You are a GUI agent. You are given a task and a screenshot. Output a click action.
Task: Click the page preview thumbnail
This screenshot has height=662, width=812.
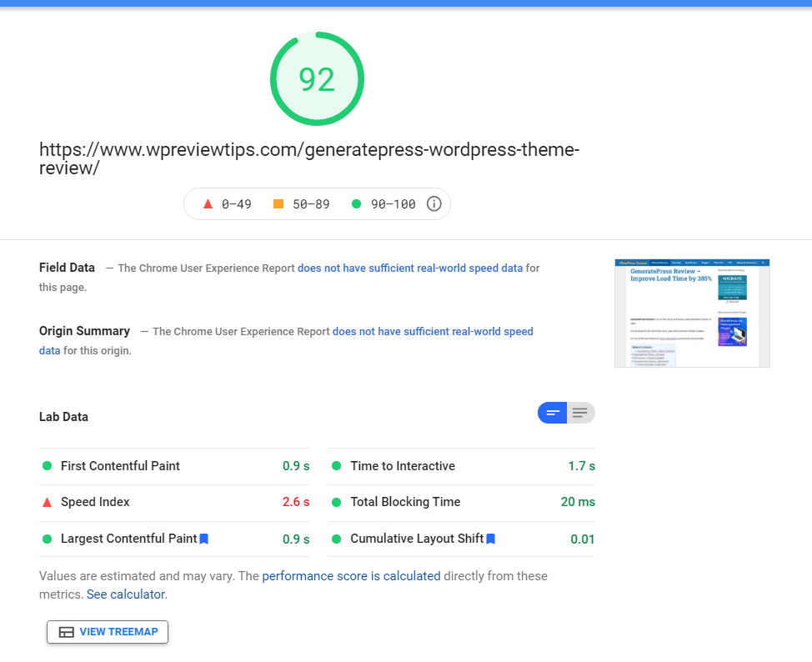pyautogui.click(x=692, y=313)
